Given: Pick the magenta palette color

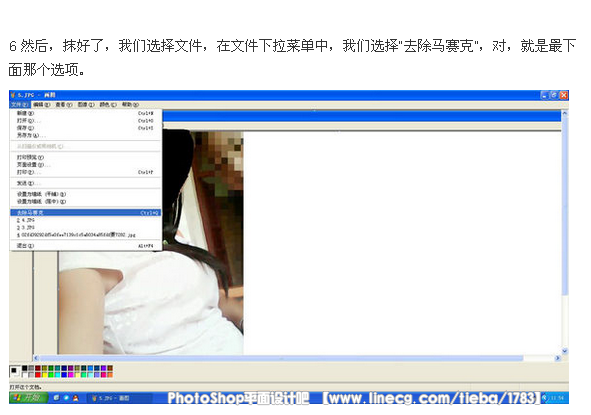Looking at the screenshot, I should coord(70,375).
